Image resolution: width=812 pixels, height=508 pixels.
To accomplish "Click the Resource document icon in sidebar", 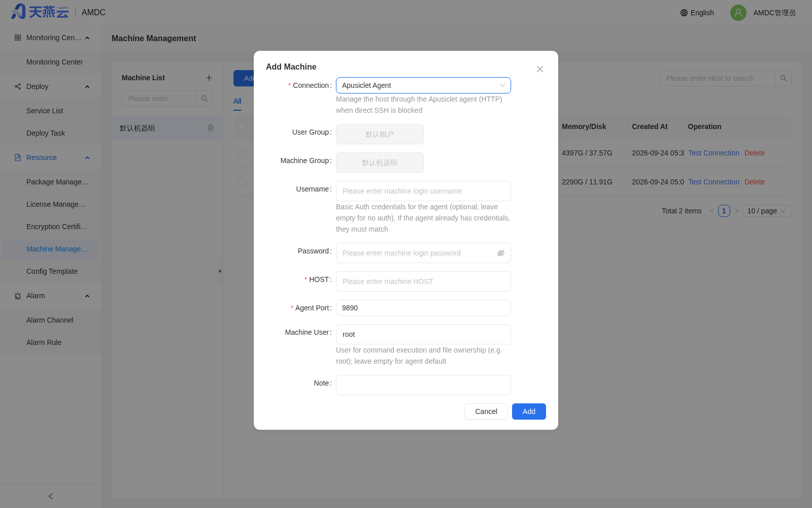I will [18, 157].
